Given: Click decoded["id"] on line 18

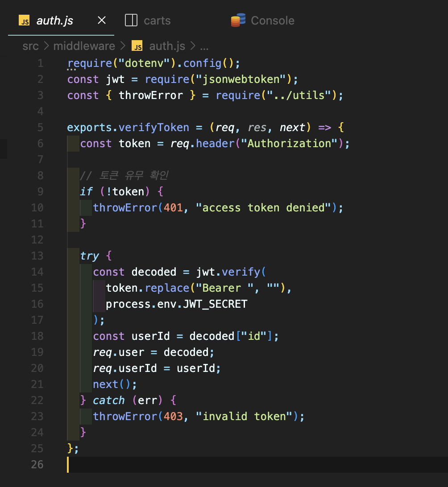Looking at the screenshot, I should [x=231, y=336].
